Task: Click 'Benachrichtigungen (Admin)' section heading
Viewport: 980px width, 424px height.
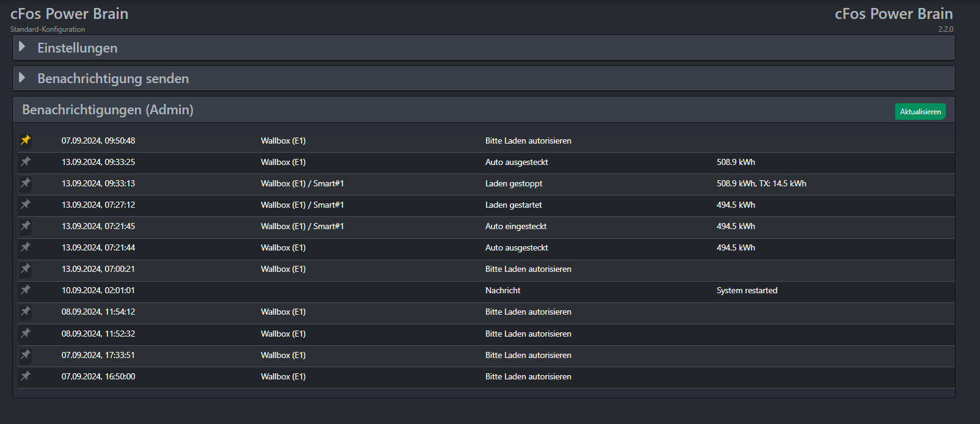Action: pos(107,110)
